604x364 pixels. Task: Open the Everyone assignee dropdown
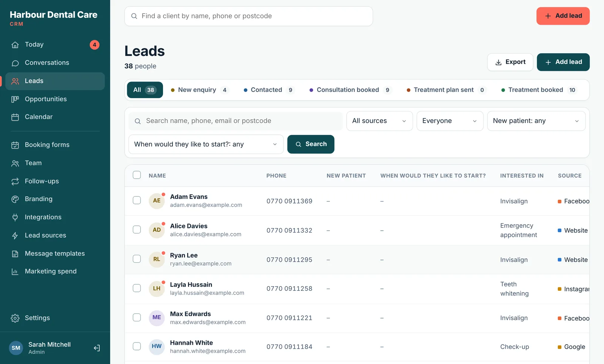click(450, 121)
